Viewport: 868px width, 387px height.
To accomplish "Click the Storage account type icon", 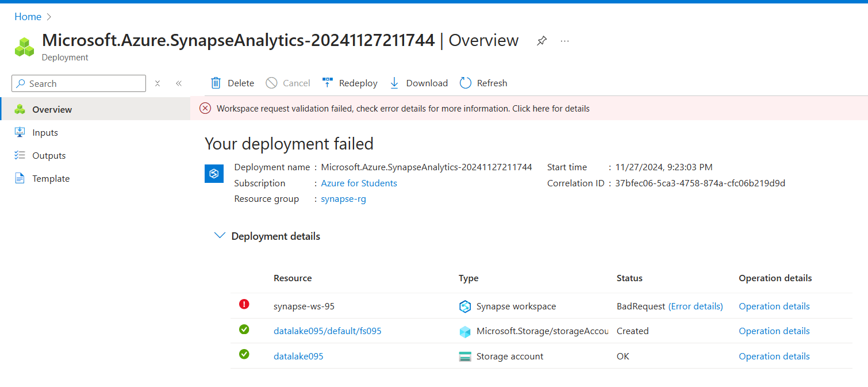I will 465,357.
